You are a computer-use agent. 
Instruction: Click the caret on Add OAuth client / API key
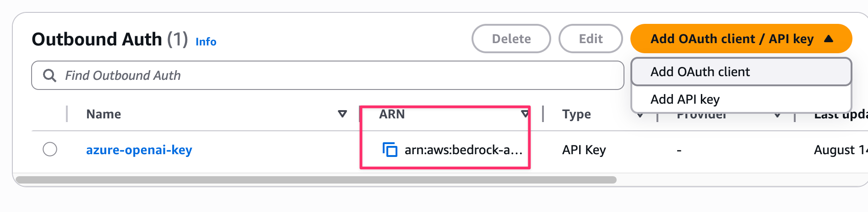click(x=829, y=39)
